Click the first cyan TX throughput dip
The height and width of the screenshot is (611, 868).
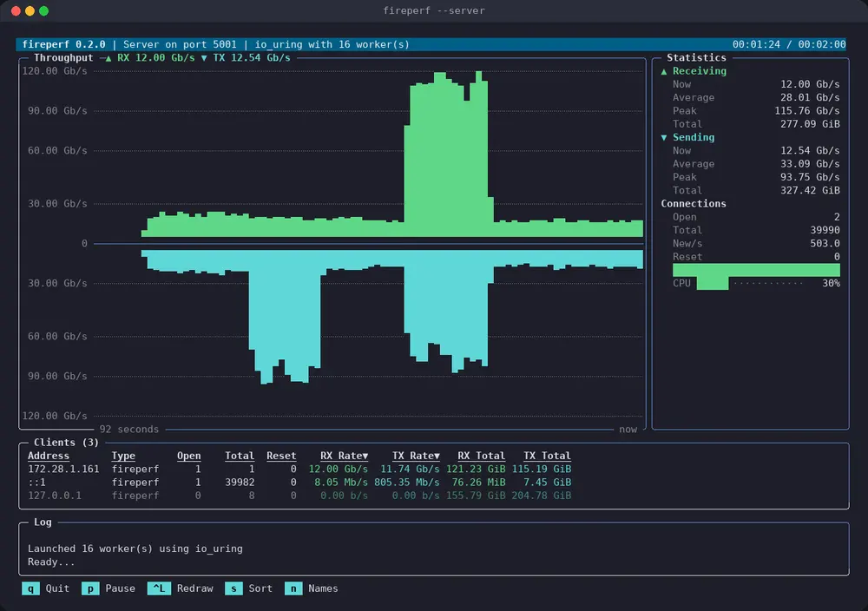285,315
